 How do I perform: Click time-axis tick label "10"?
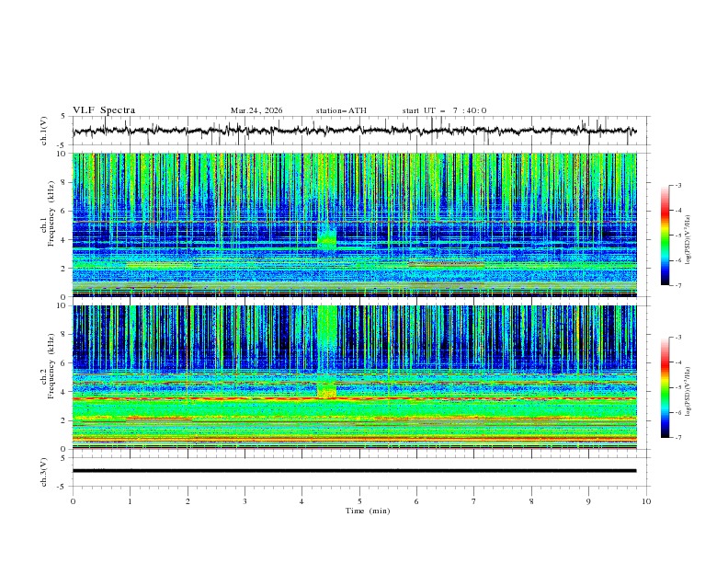tap(646, 501)
